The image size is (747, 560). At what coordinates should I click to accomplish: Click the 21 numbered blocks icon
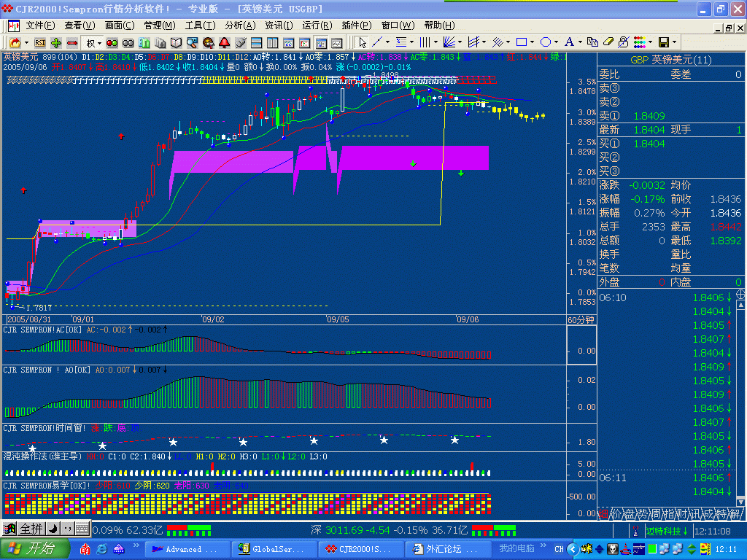coord(144,43)
